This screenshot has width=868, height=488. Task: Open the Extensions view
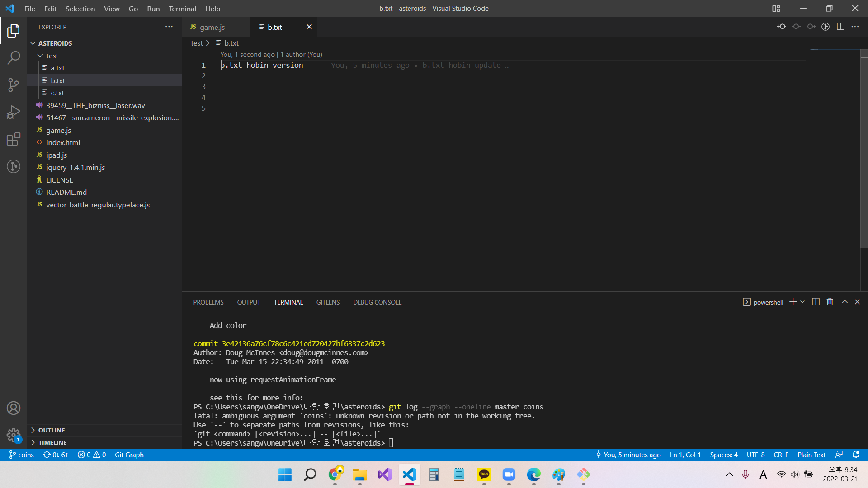tap(14, 139)
